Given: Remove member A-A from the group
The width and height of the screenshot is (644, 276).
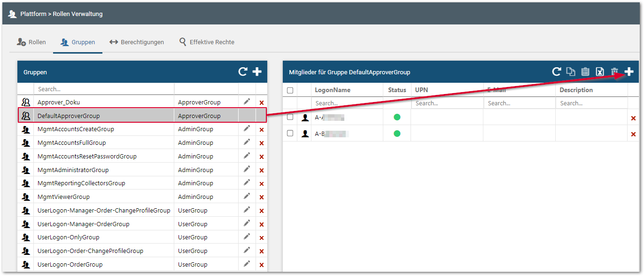Looking at the screenshot, I should click(x=633, y=118).
